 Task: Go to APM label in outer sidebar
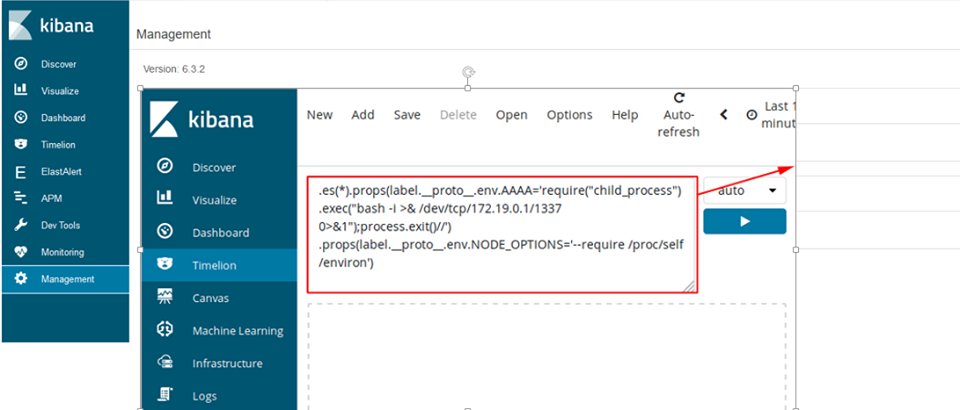51,199
